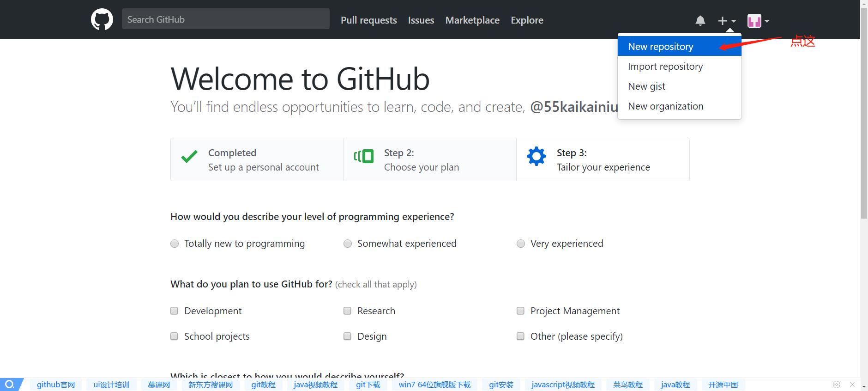This screenshot has height=391, width=868.
Task: Open the win7 64位旗舰版下载 bookmark
Action: pyautogui.click(x=434, y=385)
